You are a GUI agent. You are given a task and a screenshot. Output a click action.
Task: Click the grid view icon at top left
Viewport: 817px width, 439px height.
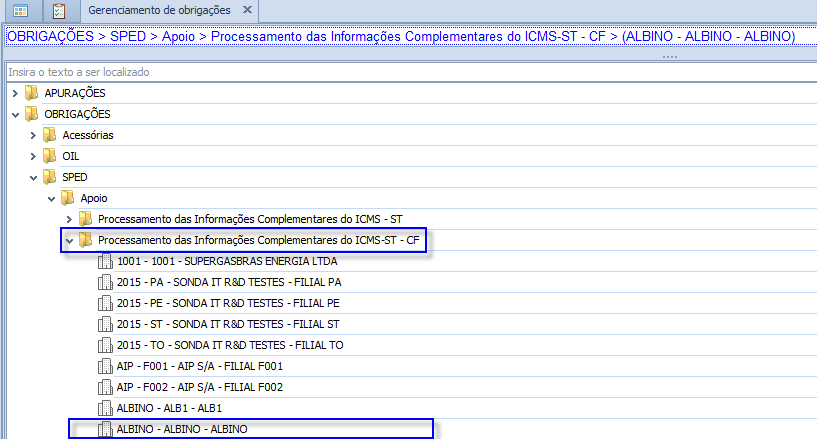click(x=20, y=11)
